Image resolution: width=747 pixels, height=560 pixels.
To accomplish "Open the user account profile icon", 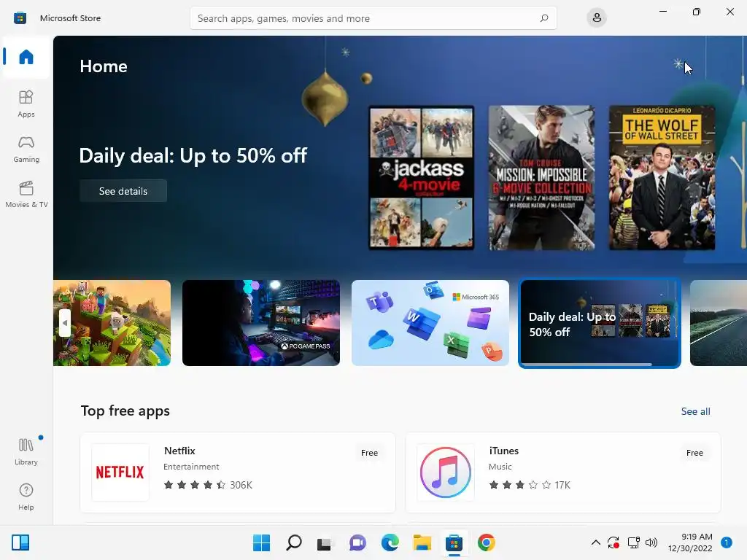I will pyautogui.click(x=597, y=18).
